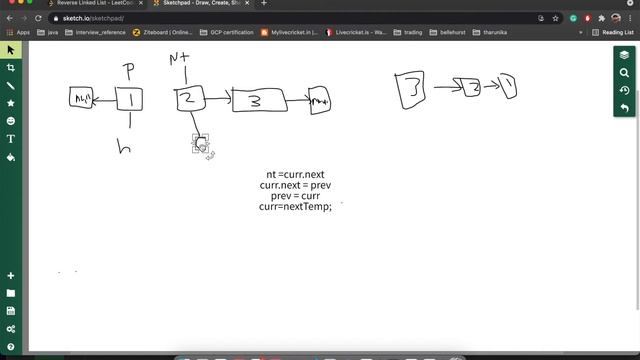Select the paint bucket fill tool
640x360 pixels.
pyautogui.click(x=11, y=157)
